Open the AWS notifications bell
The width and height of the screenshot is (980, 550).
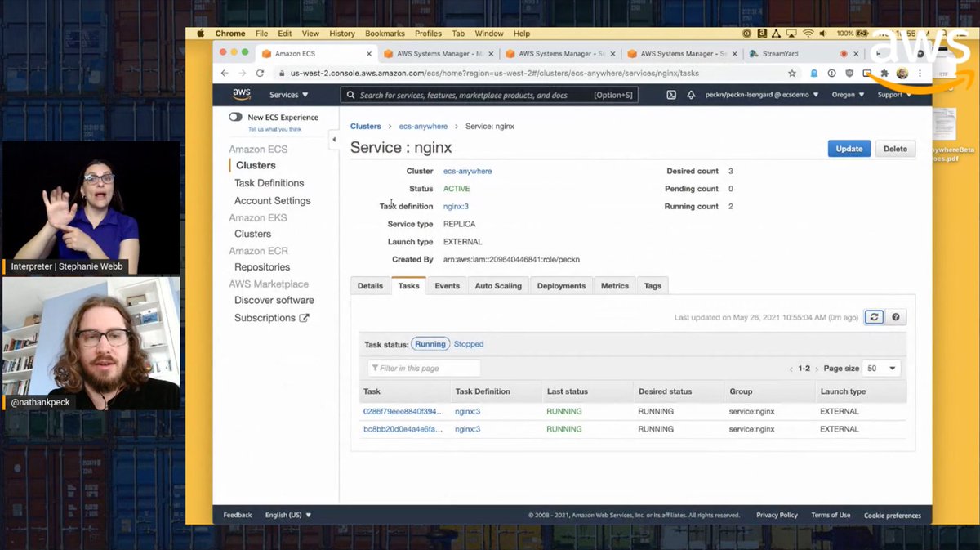691,95
